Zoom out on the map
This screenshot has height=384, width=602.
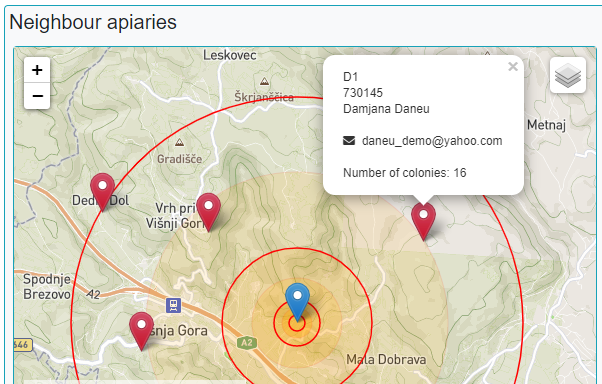pos(37,96)
